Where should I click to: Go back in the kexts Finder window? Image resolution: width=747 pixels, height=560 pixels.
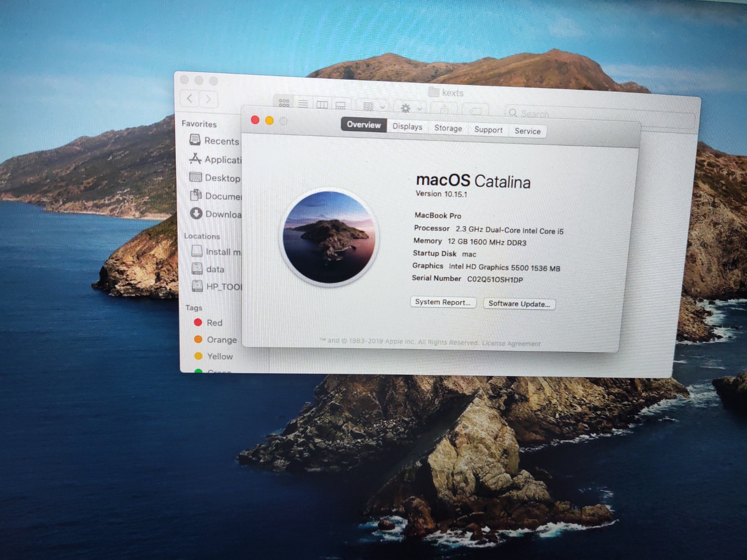pyautogui.click(x=190, y=98)
